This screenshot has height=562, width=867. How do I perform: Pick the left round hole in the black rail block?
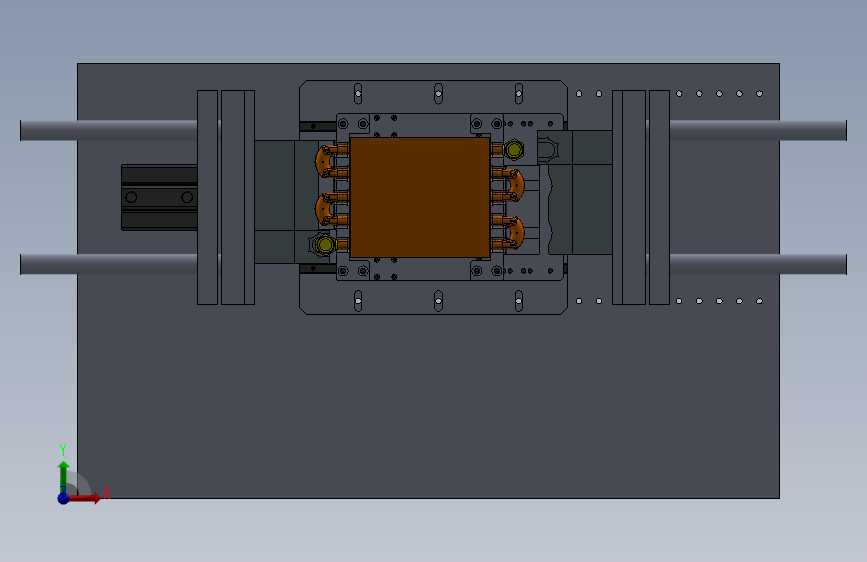coord(132,197)
